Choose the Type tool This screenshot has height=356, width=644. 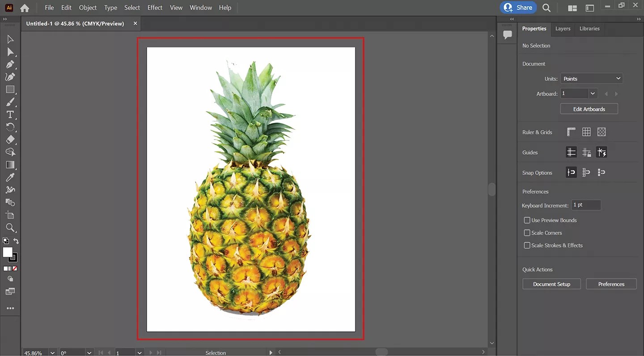click(x=11, y=114)
